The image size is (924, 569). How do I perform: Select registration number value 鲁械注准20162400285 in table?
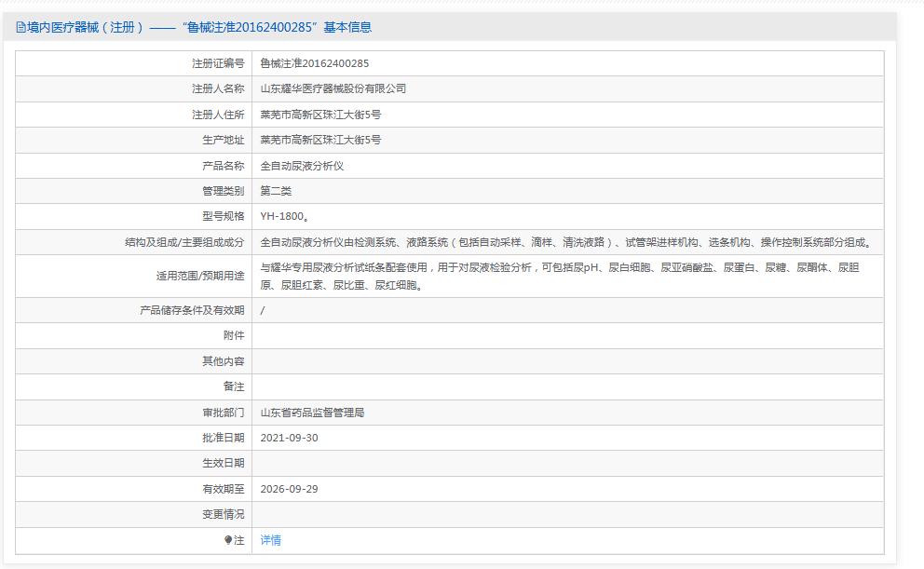pos(315,63)
